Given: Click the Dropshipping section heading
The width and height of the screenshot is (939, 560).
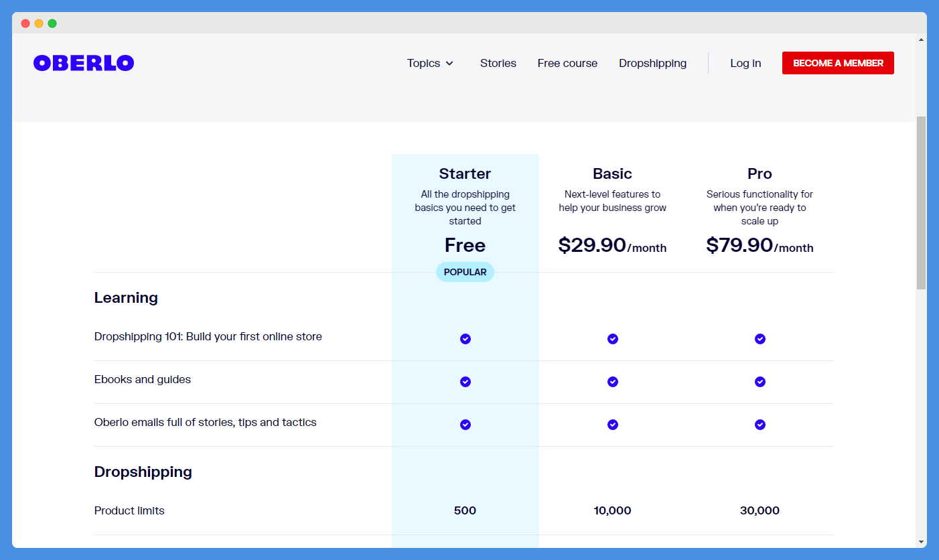Looking at the screenshot, I should pos(143,472).
